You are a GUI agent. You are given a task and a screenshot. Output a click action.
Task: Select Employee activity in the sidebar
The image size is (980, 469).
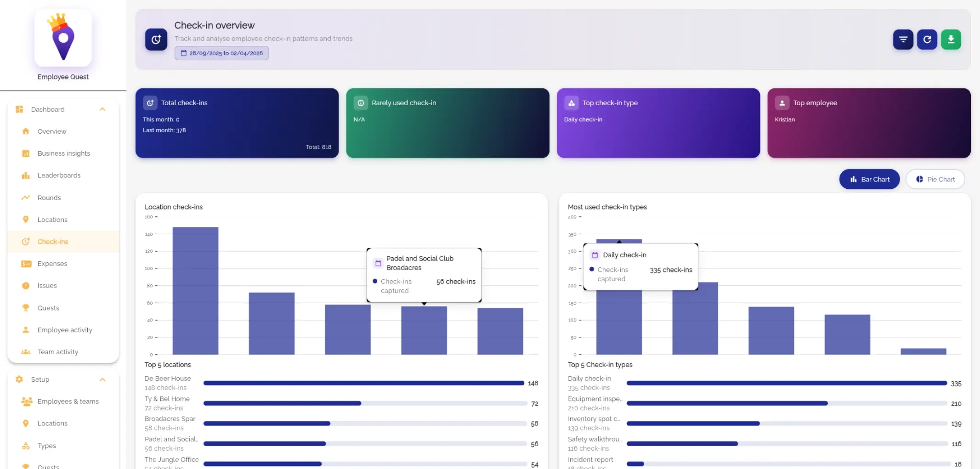coord(64,329)
